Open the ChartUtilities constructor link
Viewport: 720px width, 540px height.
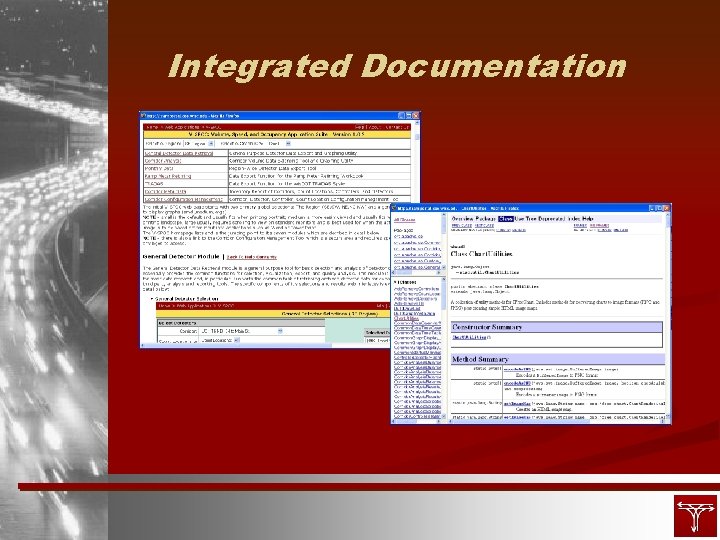click(470, 338)
